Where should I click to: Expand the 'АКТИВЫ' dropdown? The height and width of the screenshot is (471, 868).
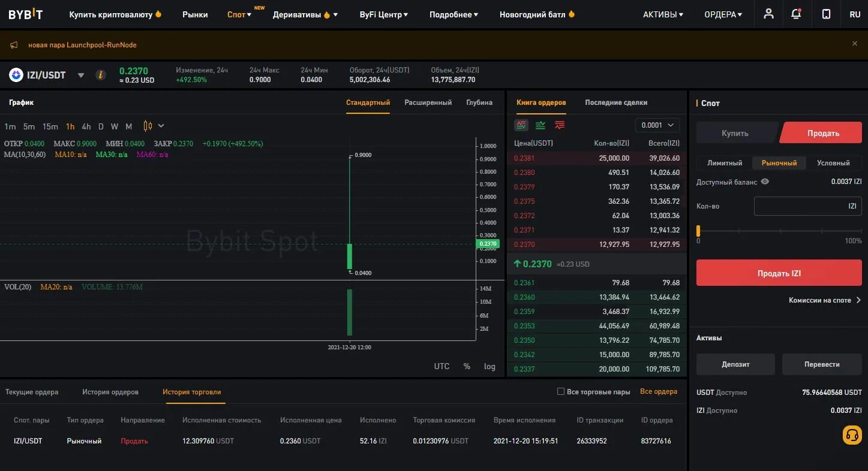663,14
